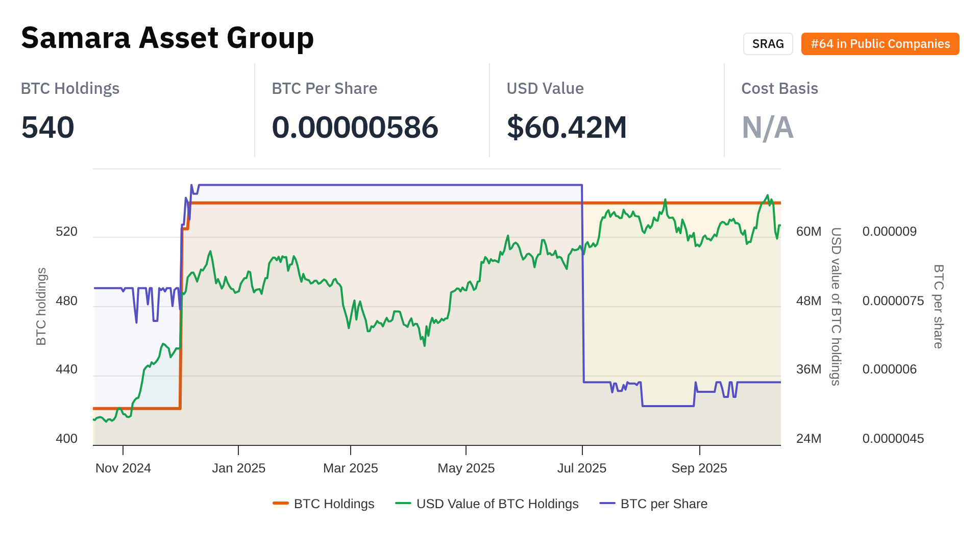Click the #64 in Public Companies badge
980x551 pixels.
[880, 44]
